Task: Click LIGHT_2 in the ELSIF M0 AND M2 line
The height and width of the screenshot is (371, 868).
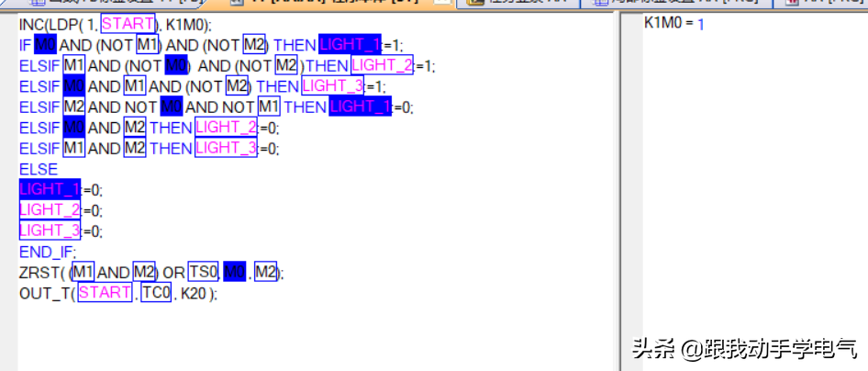Action: [225, 128]
